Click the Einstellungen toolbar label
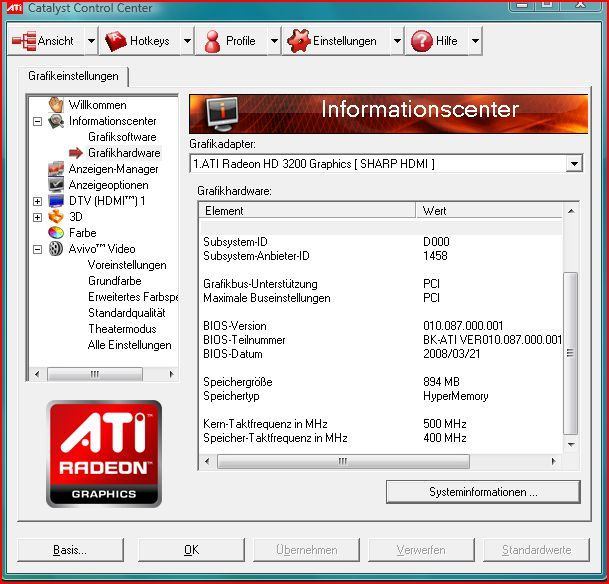This screenshot has width=609, height=584. tap(345, 41)
